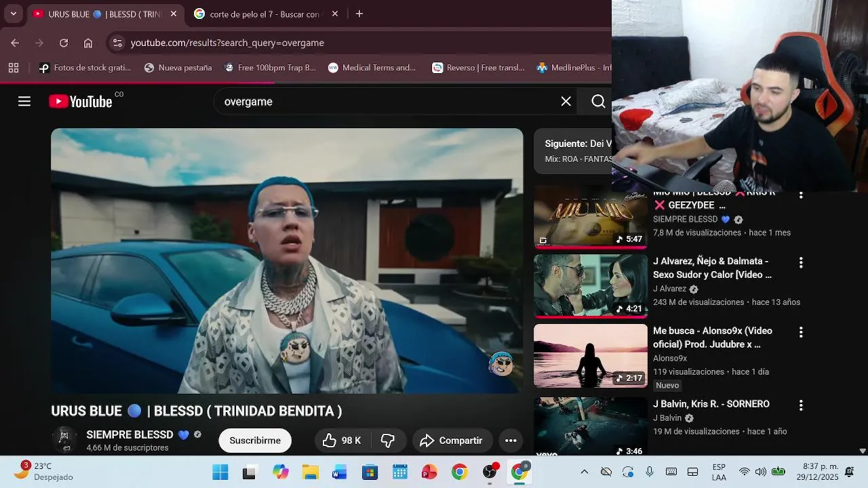Open the J Balvin SORNERO thumbnail

point(591,426)
